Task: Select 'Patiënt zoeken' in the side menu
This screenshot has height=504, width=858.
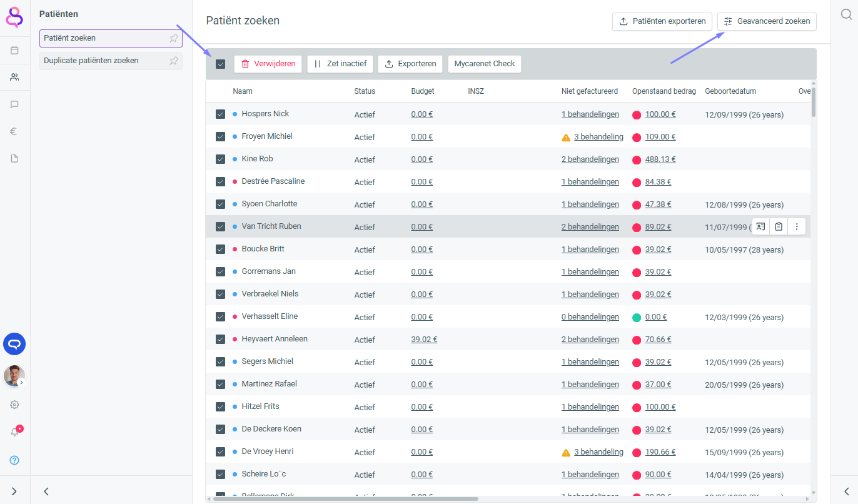Action: click(x=70, y=38)
